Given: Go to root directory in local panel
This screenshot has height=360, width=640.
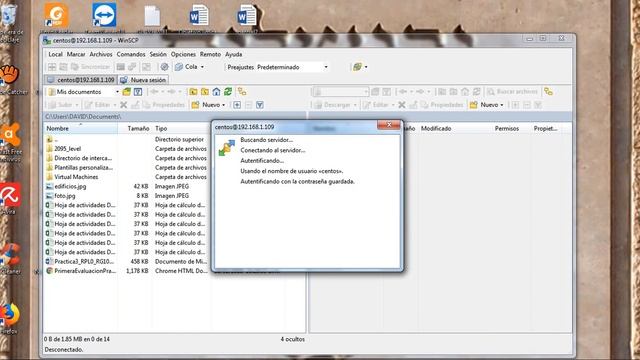Looking at the screenshot, I should (x=205, y=92).
